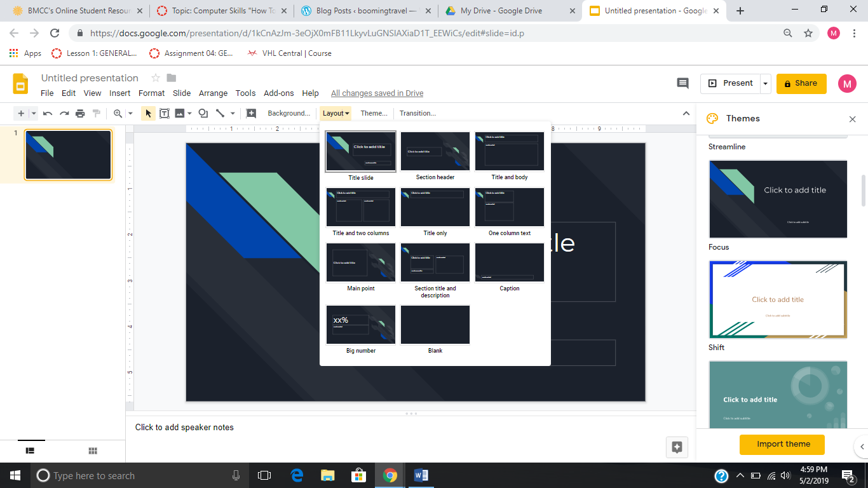Open the zoom dropdown arrow
868x488 pixels.
click(x=130, y=113)
